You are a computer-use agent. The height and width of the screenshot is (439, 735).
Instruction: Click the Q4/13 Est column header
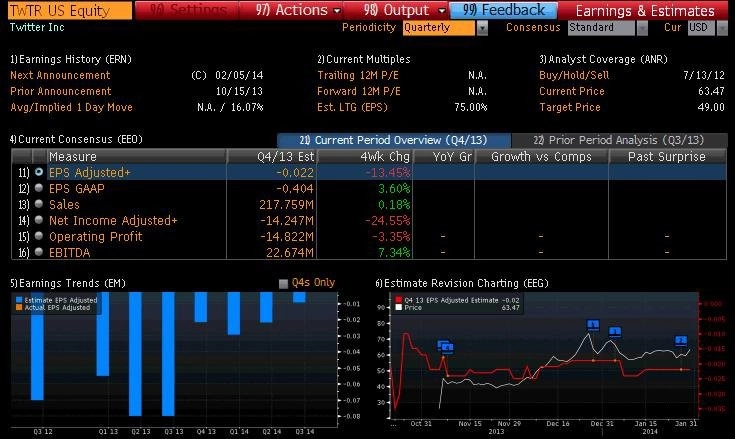[272, 156]
